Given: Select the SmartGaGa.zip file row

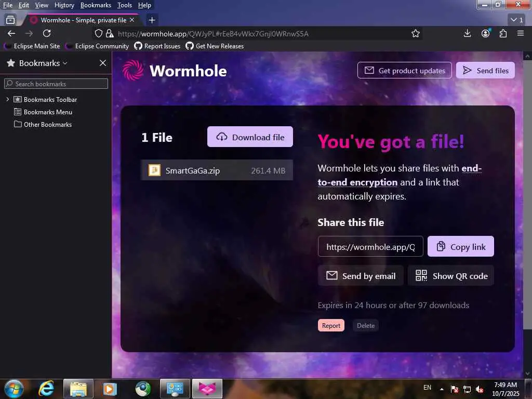Looking at the screenshot, I should (x=217, y=170).
